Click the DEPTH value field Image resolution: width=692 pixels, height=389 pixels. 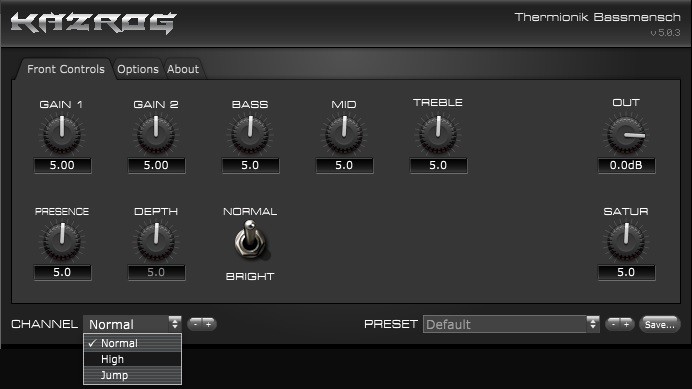156,272
